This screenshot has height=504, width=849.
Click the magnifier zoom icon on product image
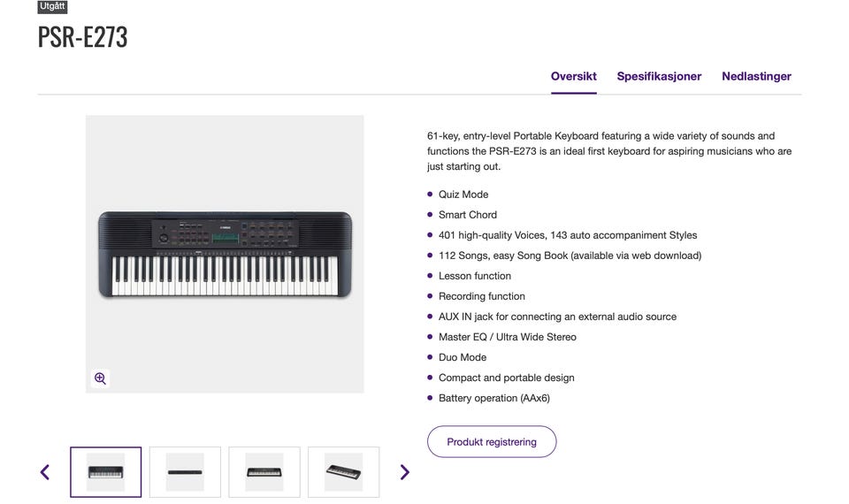pyautogui.click(x=100, y=378)
